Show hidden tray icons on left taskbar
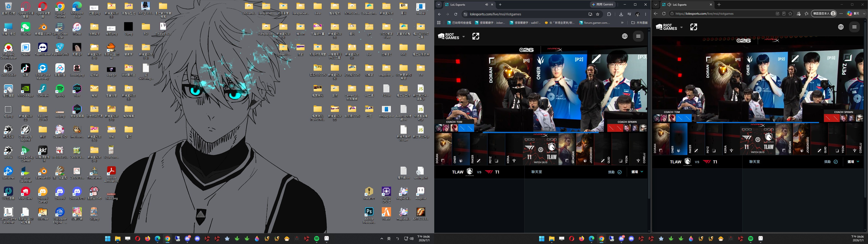Image resolution: width=868 pixels, height=244 pixels. (381, 239)
